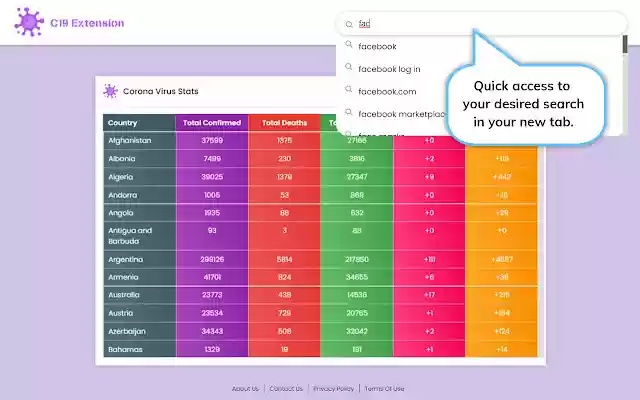Click inside the search input field
Screen dimensions: 640x400
tap(481, 24)
